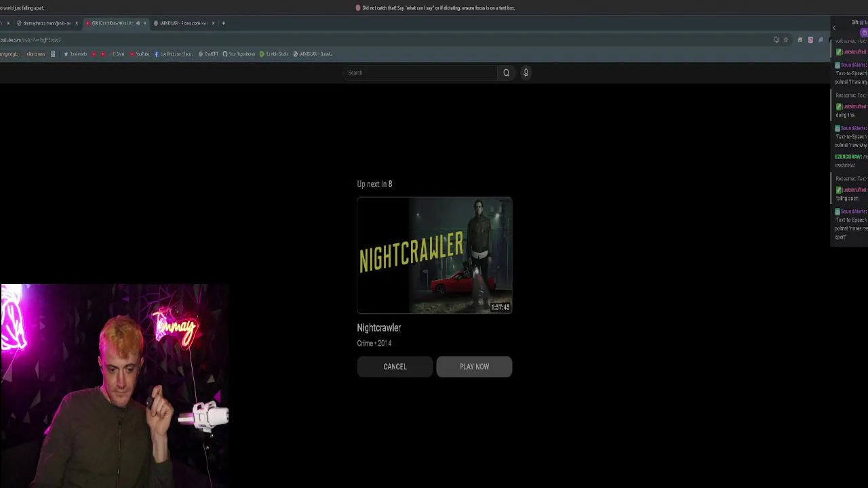Bookmark this page with star icon

pos(786,40)
